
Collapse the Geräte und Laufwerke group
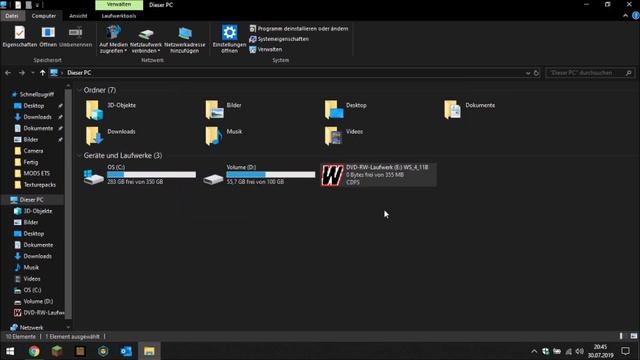(x=79, y=156)
